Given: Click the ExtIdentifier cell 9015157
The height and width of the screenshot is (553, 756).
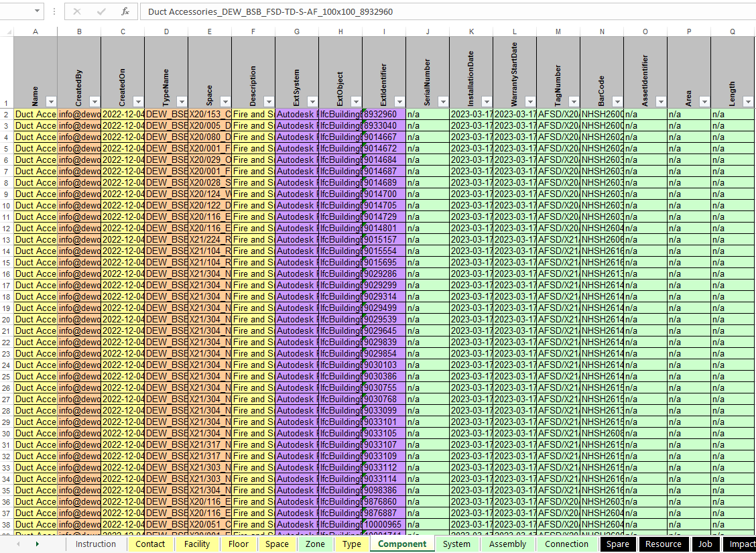Looking at the screenshot, I should [x=384, y=239].
